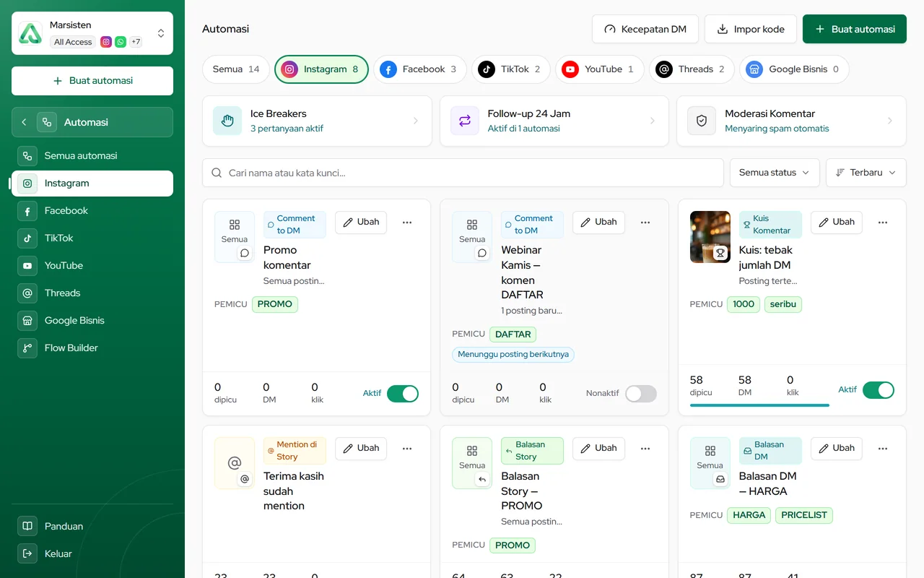Screen dimensions: 924x578
Task: Select the Google Bisnis 0 filter tab
Action: [x=794, y=69]
